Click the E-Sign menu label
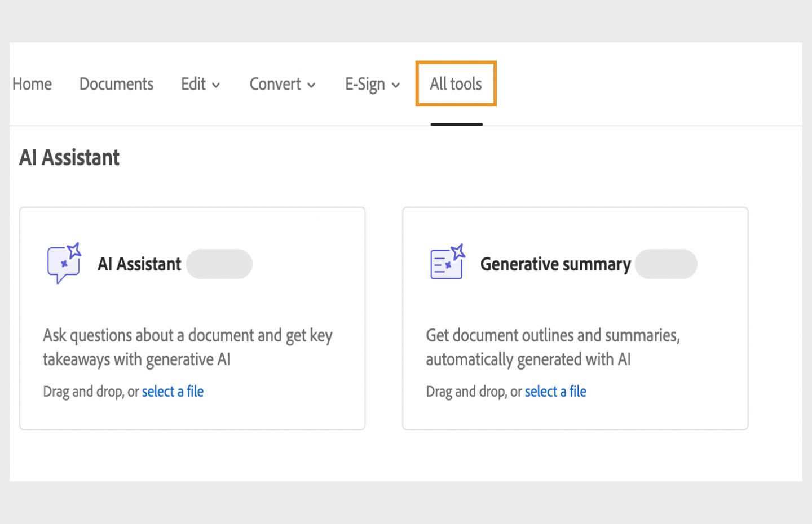812x524 pixels. [x=365, y=85]
